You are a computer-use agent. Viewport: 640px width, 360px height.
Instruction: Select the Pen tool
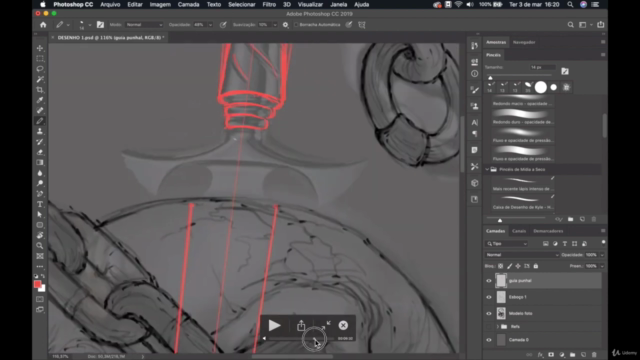point(40,194)
